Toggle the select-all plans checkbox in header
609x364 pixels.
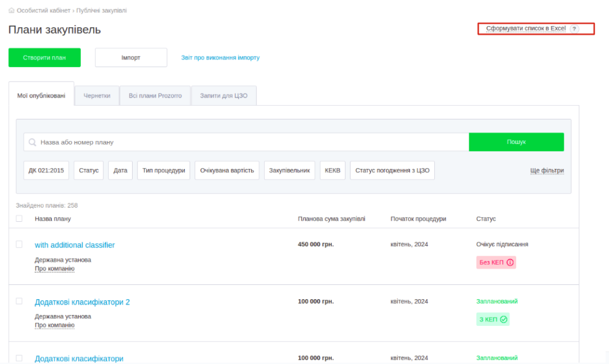point(19,218)
